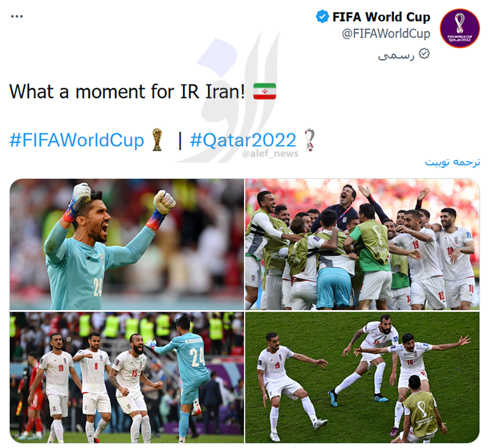This screenshot has width=488, height=448.
Task: Click the official label text beside checkmark
Action: [x=396, y=56]
